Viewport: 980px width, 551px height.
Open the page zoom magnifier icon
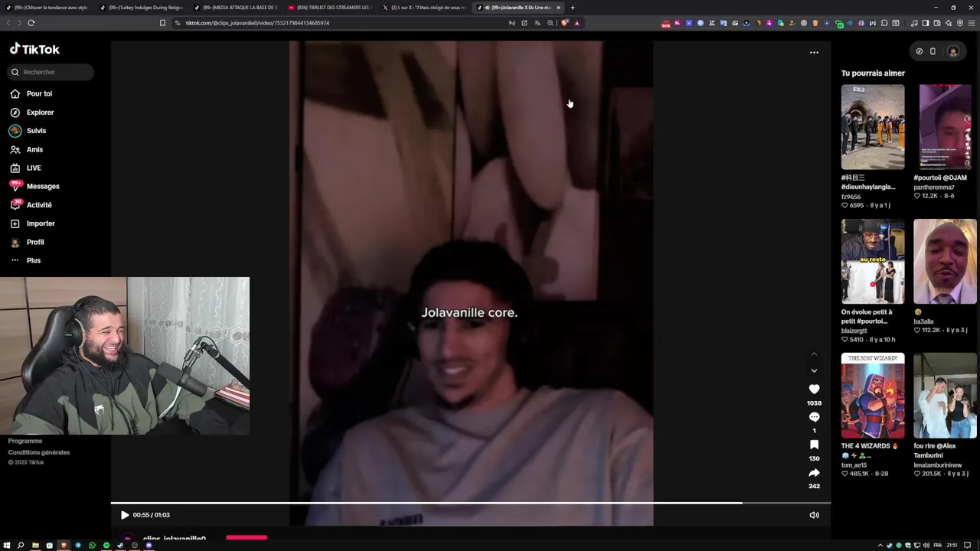[550, 23]
